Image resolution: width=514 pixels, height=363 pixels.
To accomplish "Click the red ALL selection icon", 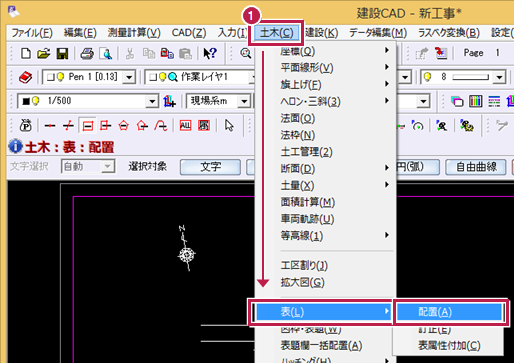I will (185, 126).
